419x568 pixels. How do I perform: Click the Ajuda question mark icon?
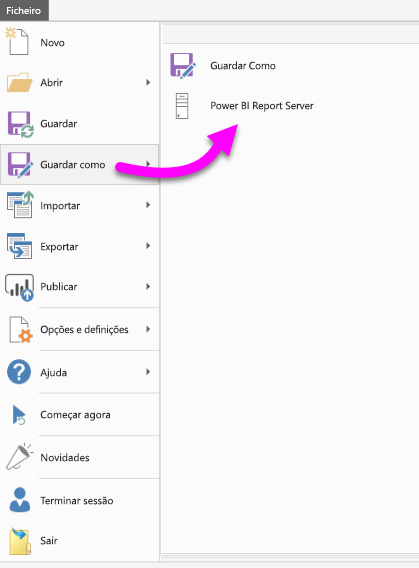19,372
